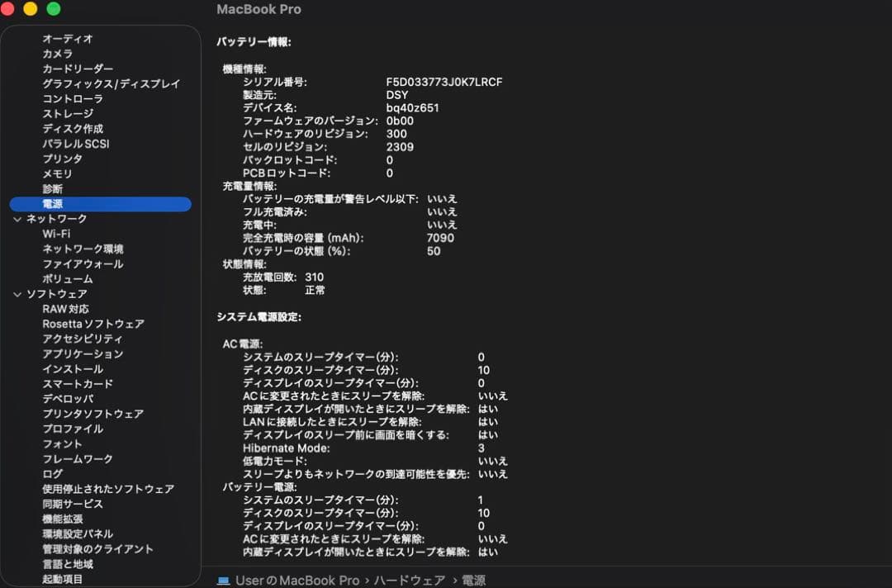The width and height of the screenshot is (892, 588).
Task: Select ストレージ in the sidebar
Action: click(68, 114)
